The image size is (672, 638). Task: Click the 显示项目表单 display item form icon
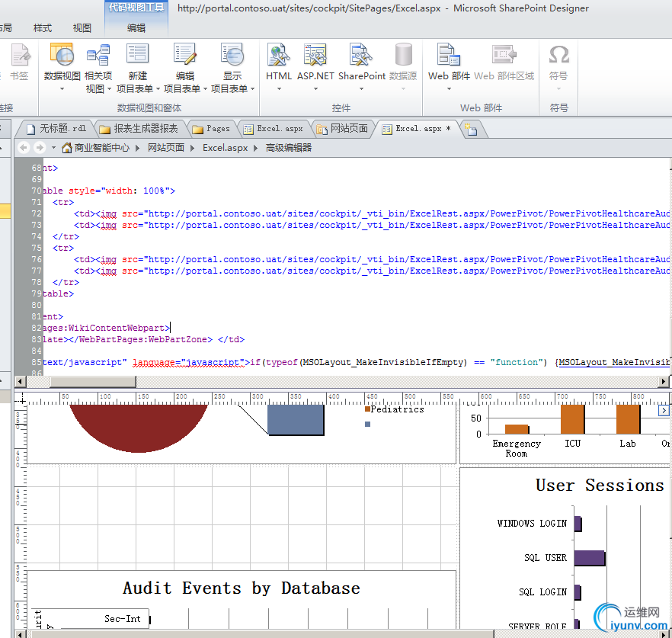(x=232, y=55)
